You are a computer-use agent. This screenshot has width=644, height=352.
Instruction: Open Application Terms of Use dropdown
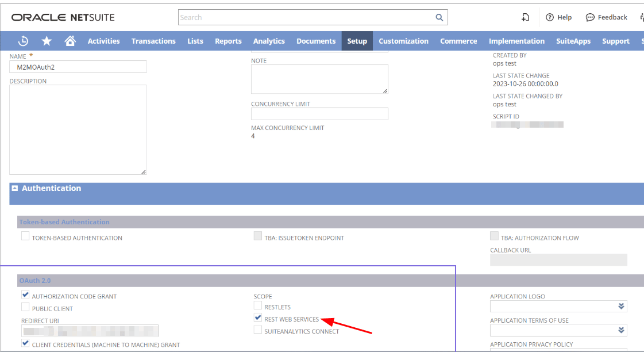[x=621, y=330]
